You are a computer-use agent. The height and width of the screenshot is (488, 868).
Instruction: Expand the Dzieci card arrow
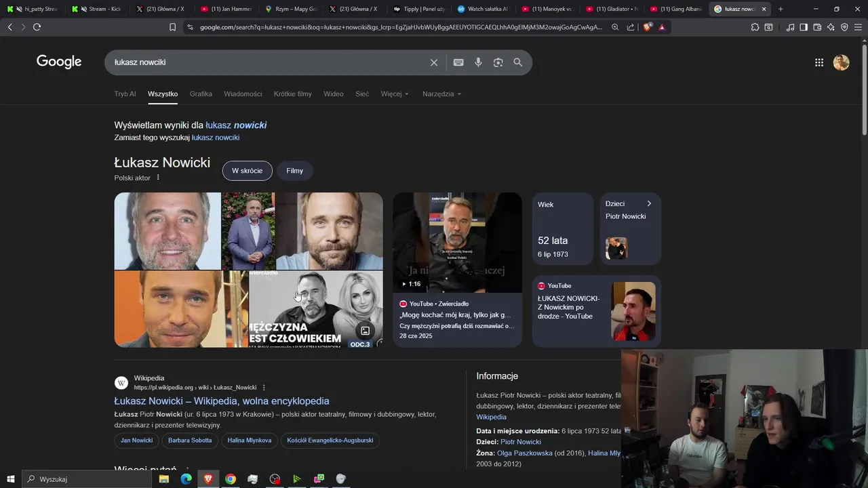[649, 203]
